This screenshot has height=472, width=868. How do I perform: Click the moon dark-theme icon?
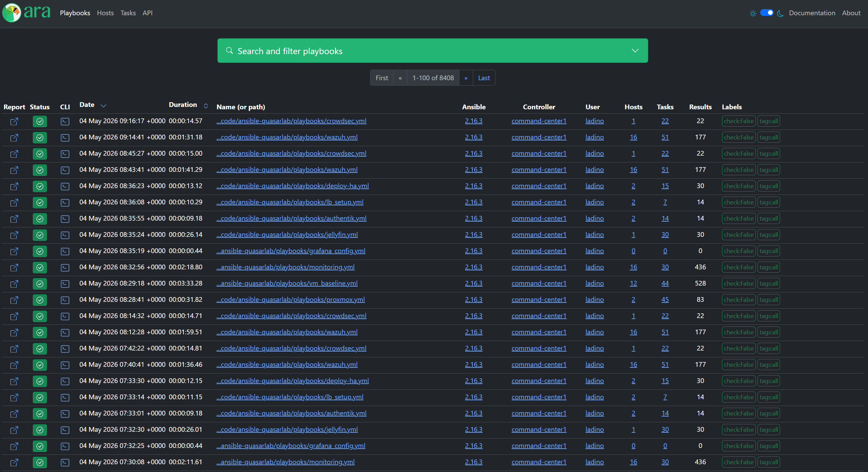point(780,13)
